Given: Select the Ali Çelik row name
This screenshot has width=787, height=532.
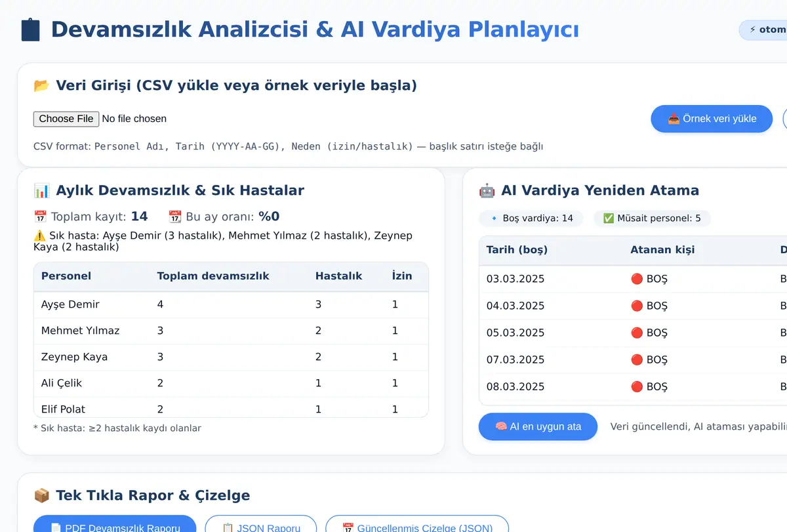Looking at the screenshot, I should click(x=62, y=383).
